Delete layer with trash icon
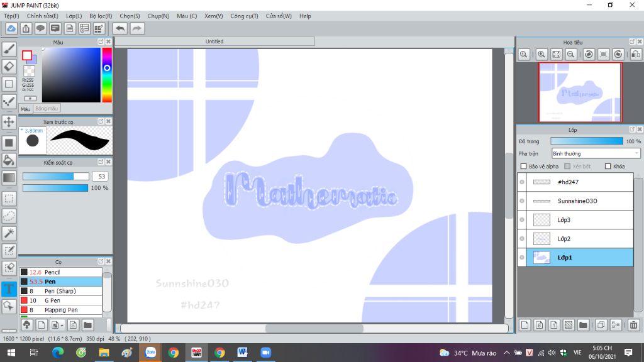 [x=634, y=325]
